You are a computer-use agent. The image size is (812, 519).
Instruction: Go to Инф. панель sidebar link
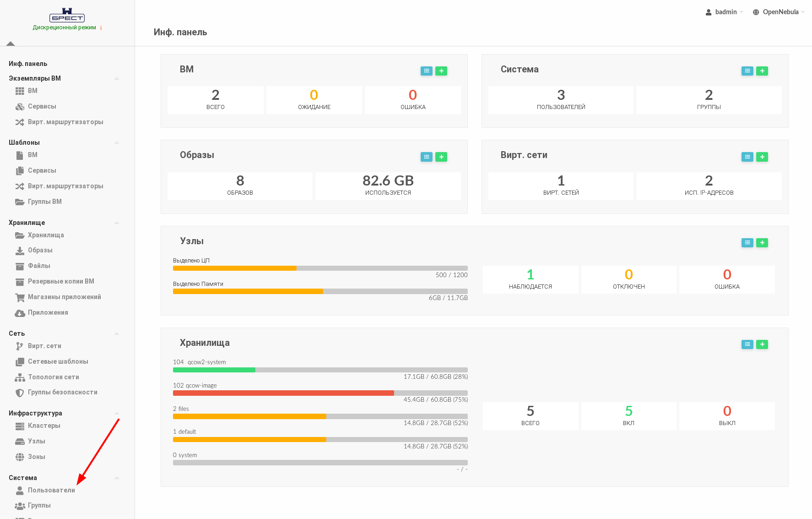pos(28,64)
